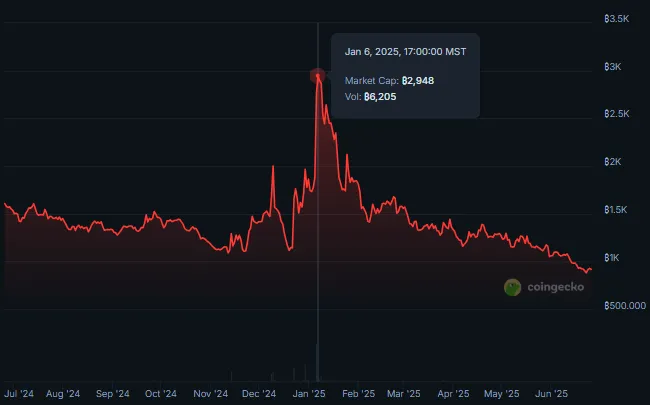Click the Sep '24 x-axis label

[x=112, y=393]
